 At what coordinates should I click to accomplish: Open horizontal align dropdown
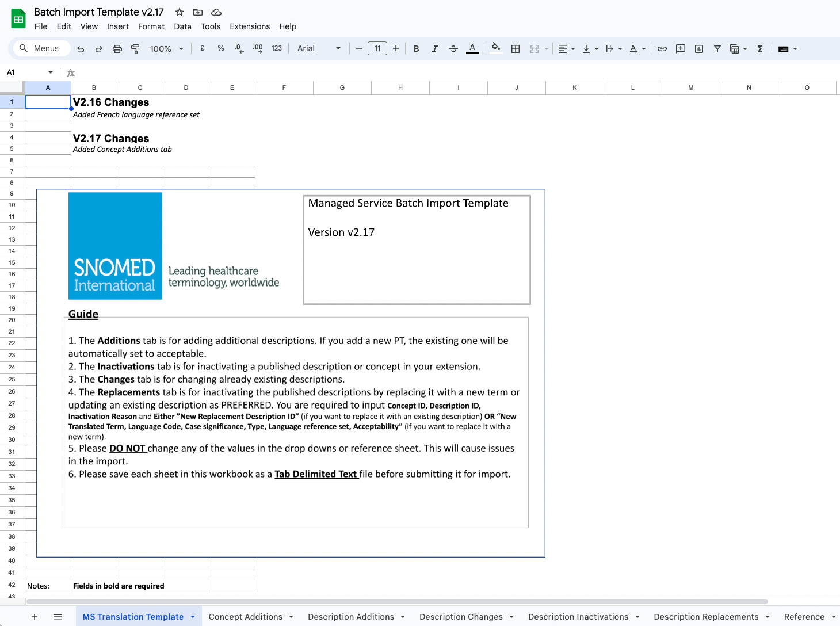point(567,49)
